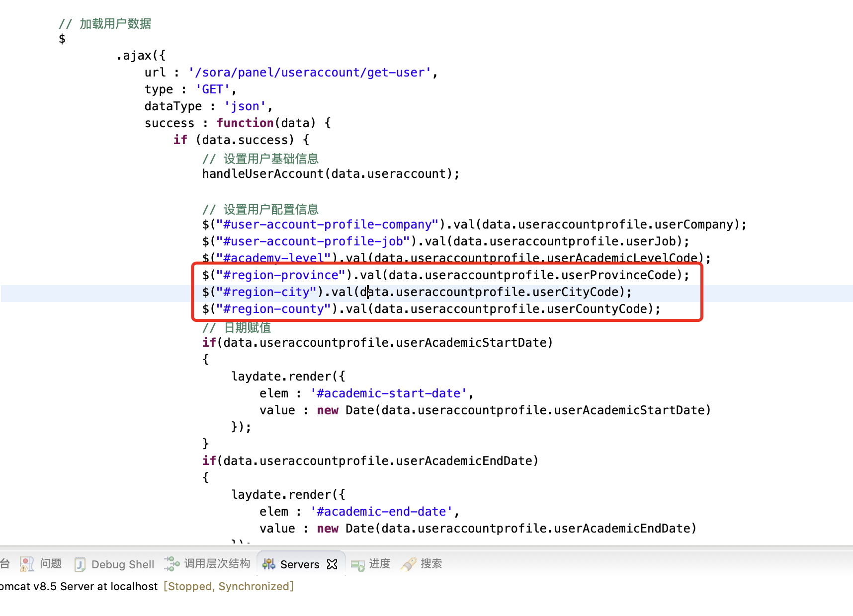Click the Servers sliders icon on the Servers tab
This screenshot has height=616, width=853.
pyautogui.click(x=268, y=564)
